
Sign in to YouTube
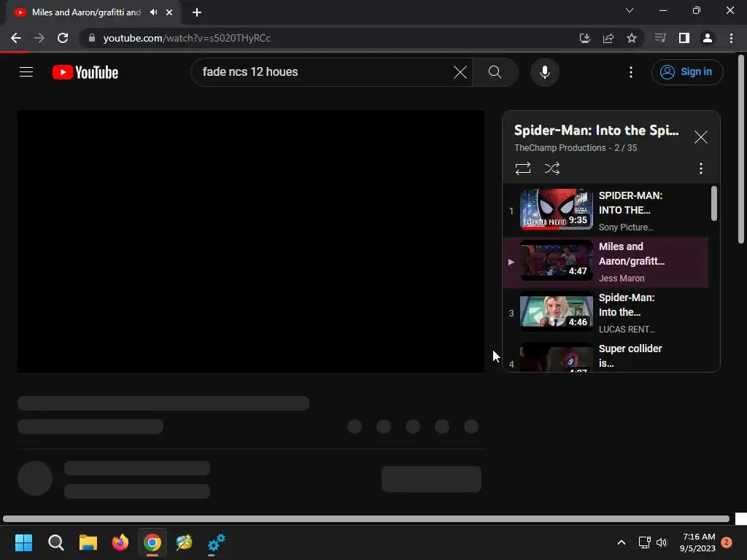687,72
